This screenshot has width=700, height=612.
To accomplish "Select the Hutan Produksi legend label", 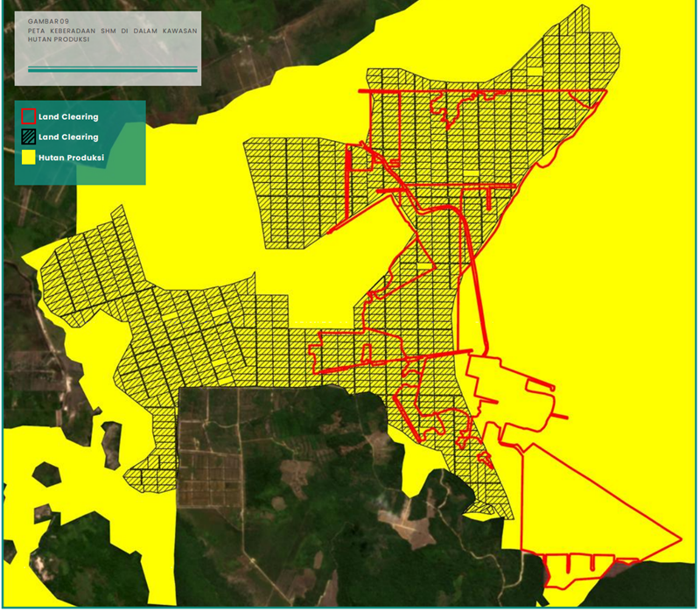I will coord(72,158).
